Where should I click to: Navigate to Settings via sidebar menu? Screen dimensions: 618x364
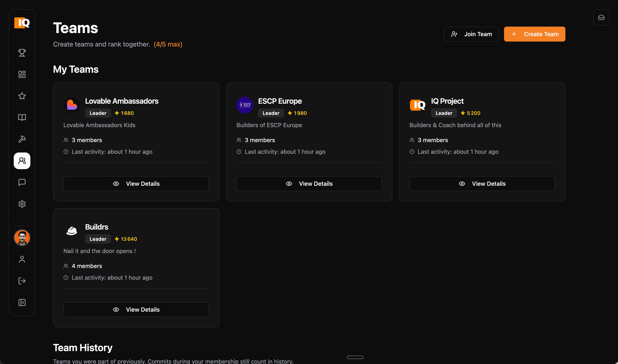[x=22, y=204]
